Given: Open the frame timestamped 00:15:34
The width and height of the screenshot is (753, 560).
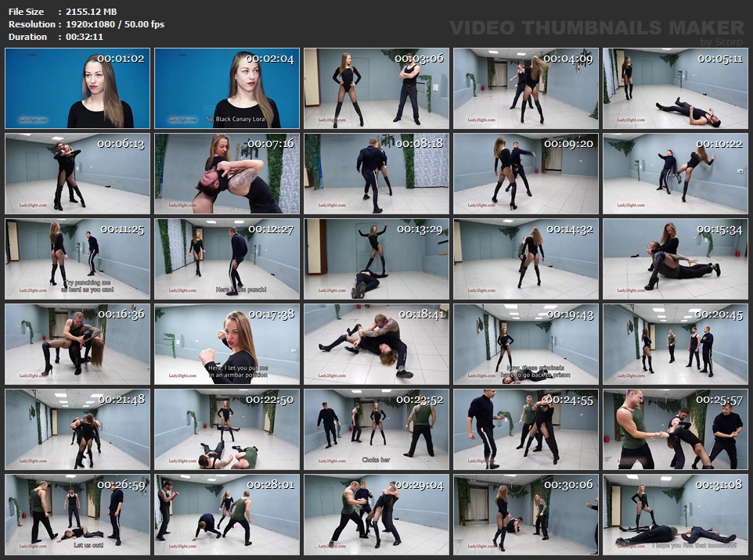Looking at the screenshot, I should pos(676,259).
